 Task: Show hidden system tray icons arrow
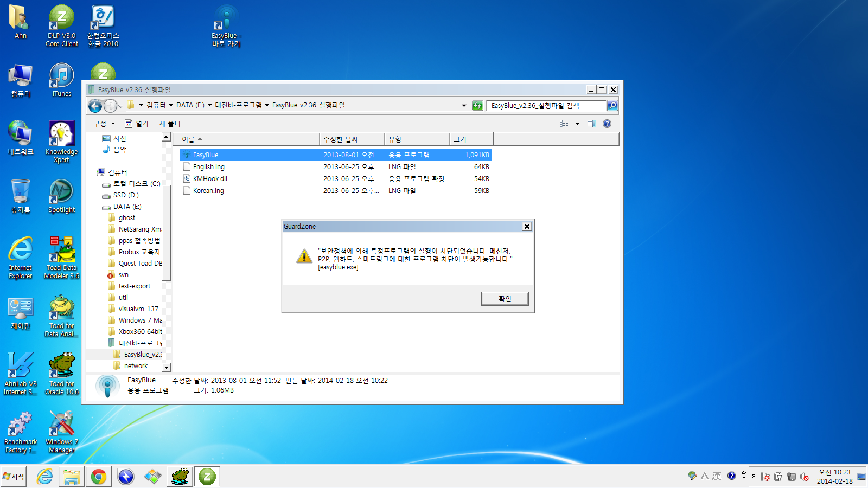coord(754,476)
